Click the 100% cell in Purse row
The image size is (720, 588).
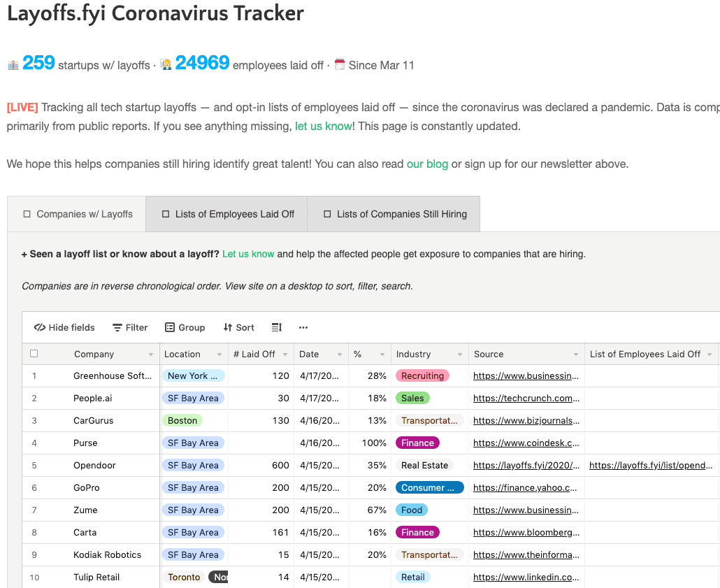click(x=370, y=443)
